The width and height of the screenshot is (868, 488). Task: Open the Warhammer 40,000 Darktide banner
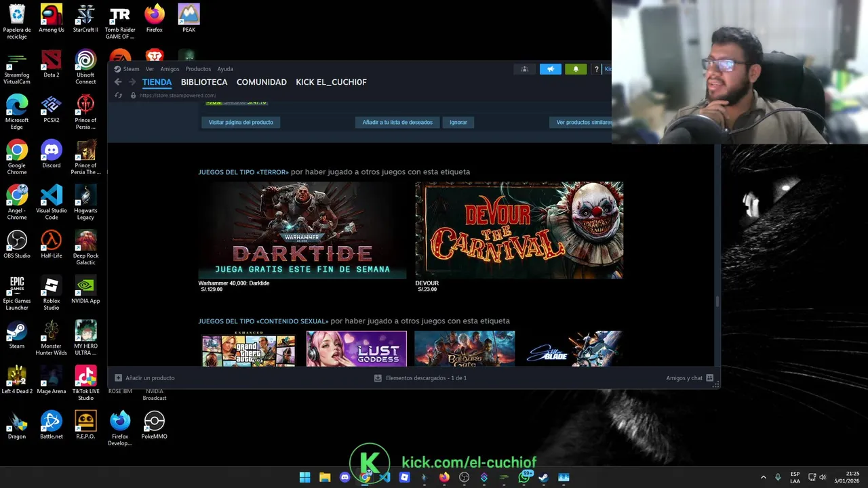tap(302, 230)
